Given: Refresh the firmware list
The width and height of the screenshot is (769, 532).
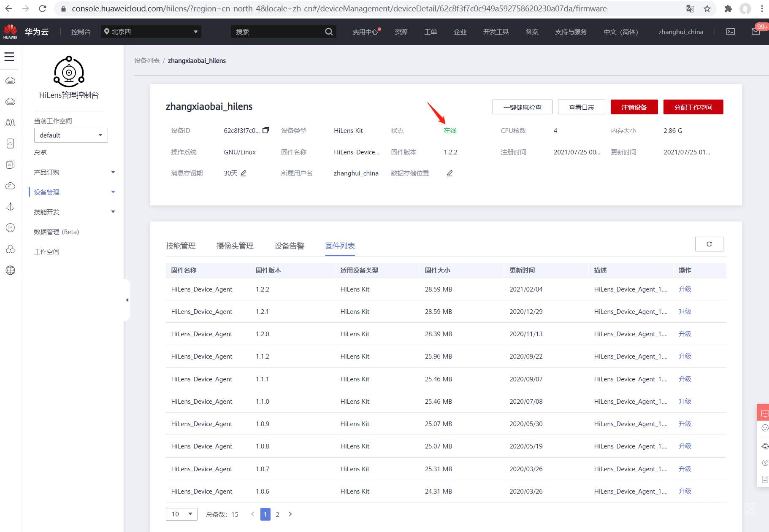Looking at the screenshot, I should (x=709, y=244).
